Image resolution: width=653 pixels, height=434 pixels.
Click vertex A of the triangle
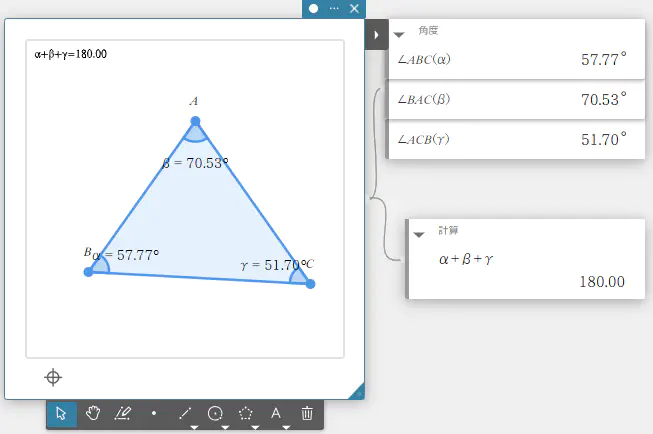196,122
